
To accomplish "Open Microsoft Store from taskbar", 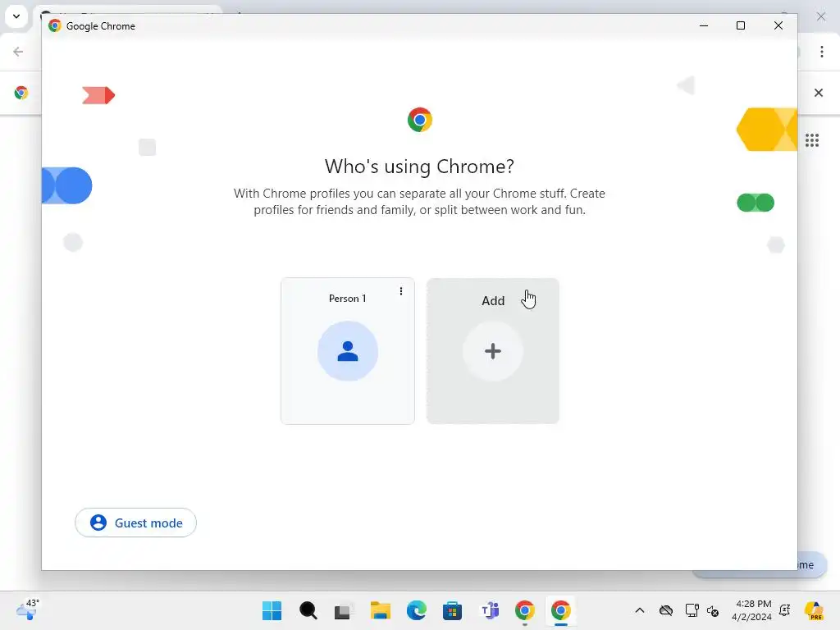I will coord(453,610).
